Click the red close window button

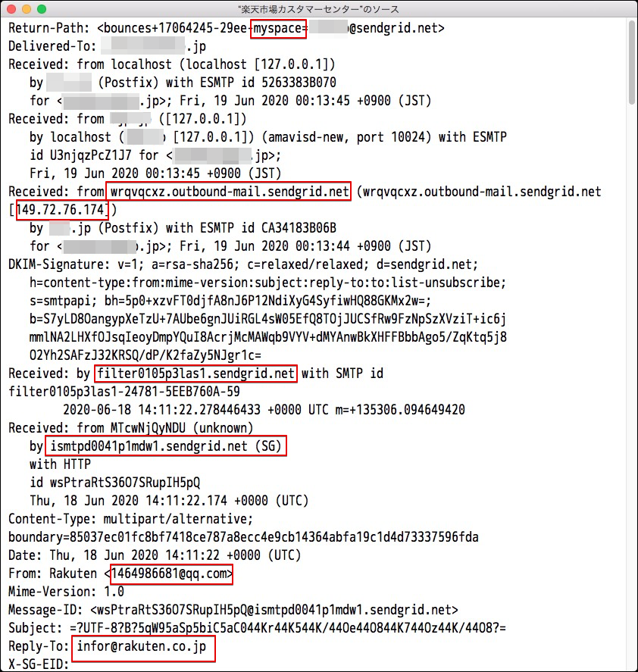coord(11,9)
